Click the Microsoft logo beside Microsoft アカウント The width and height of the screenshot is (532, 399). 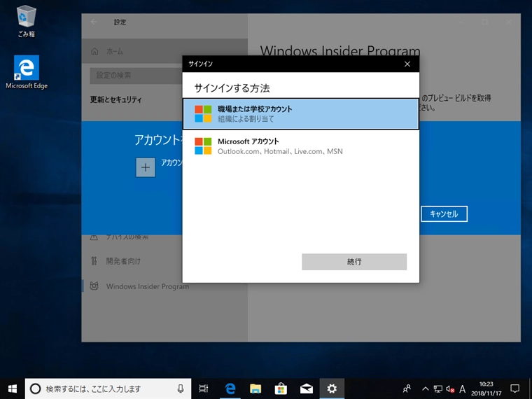[203, 146]
